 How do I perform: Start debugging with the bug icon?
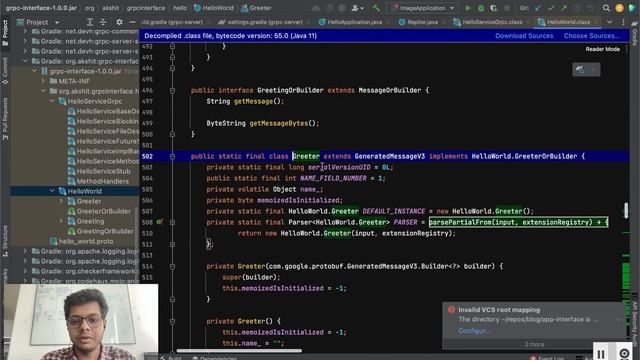481,8
